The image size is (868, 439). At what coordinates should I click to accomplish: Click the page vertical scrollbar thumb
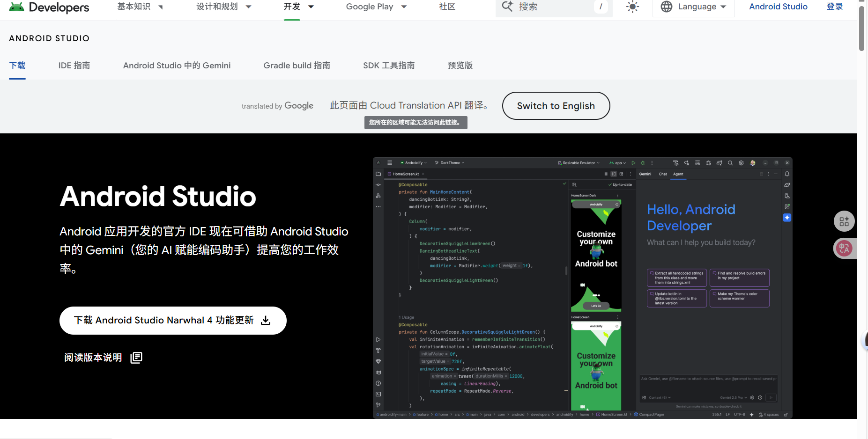tap(861, 28)
